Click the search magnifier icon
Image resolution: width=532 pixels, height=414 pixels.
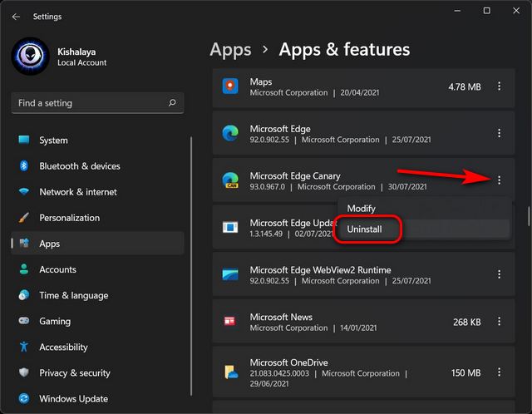pos(172,103)
